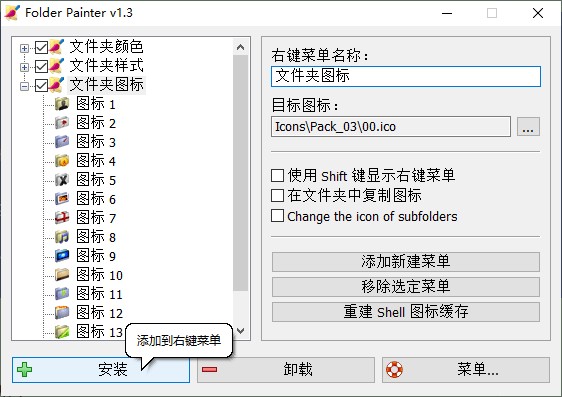Click the green folder icon beside 图标 13

[x=62, y=332]
